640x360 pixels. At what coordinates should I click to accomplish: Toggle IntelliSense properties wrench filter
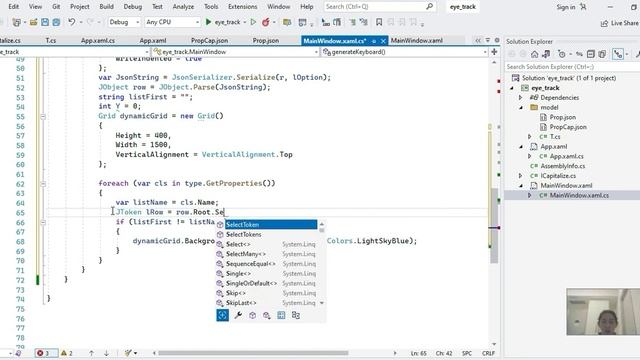238,315
